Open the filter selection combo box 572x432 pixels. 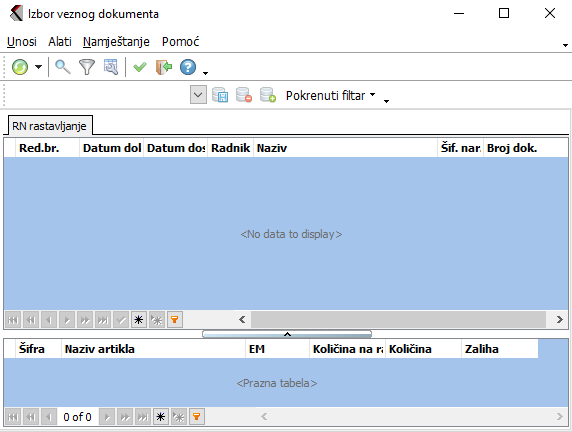[198, 95]
